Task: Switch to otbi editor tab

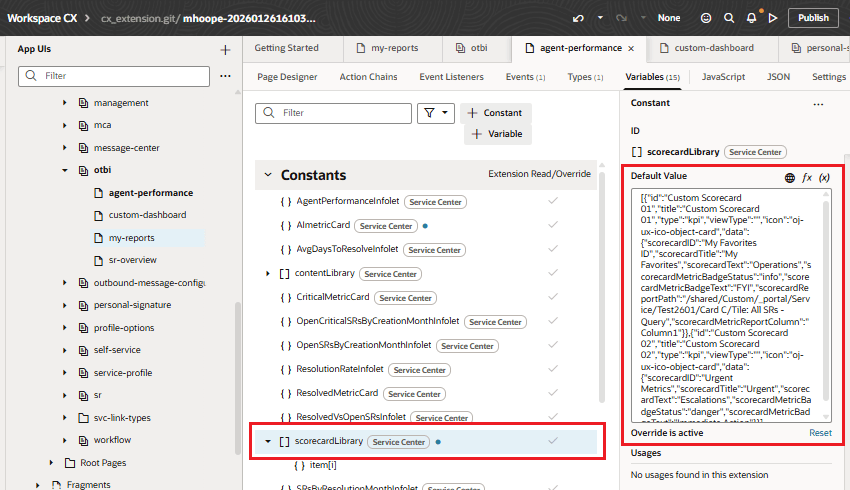Action: [x=479, y=48]
